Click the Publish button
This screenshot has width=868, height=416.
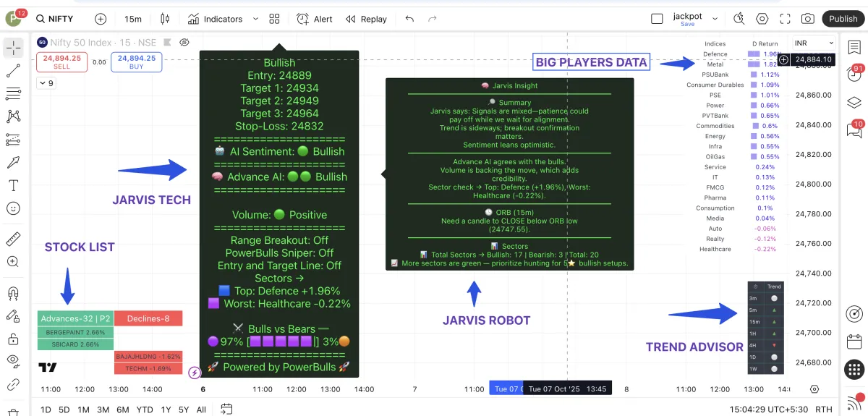pyautogui.click(x=843, y=19)
